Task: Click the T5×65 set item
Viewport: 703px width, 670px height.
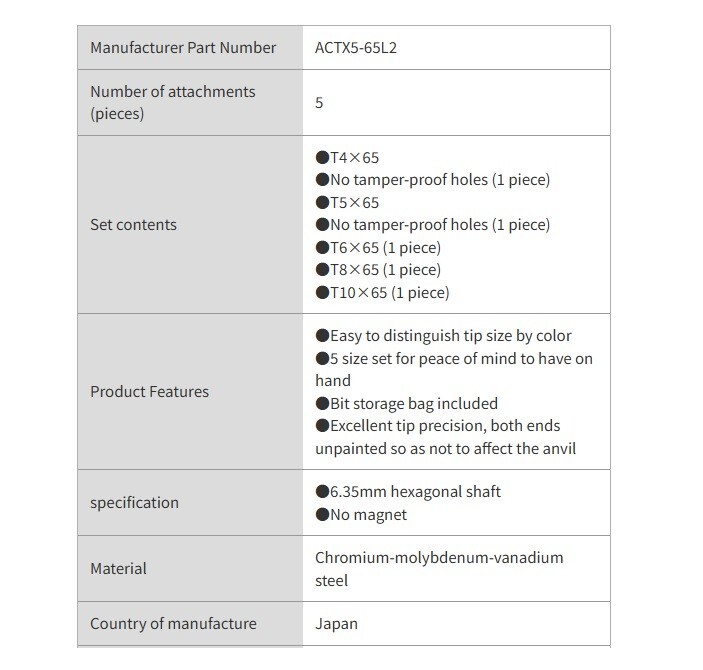Action: coord(348,203)
